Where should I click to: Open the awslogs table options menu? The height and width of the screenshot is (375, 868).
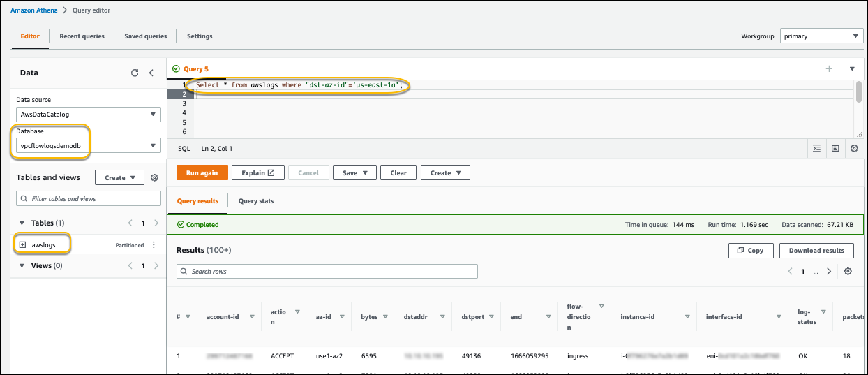point(154,245)
